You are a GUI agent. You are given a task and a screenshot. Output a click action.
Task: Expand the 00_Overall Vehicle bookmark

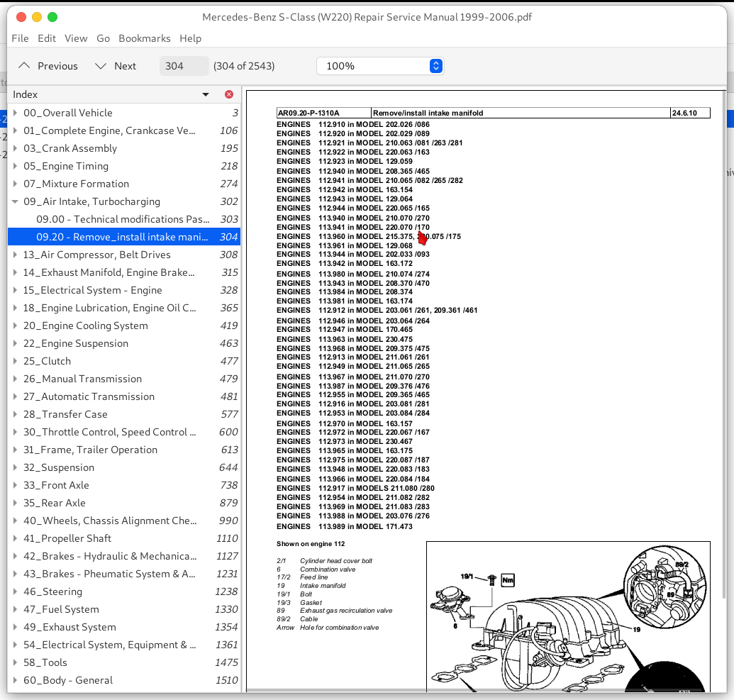[x=15, y=113]
